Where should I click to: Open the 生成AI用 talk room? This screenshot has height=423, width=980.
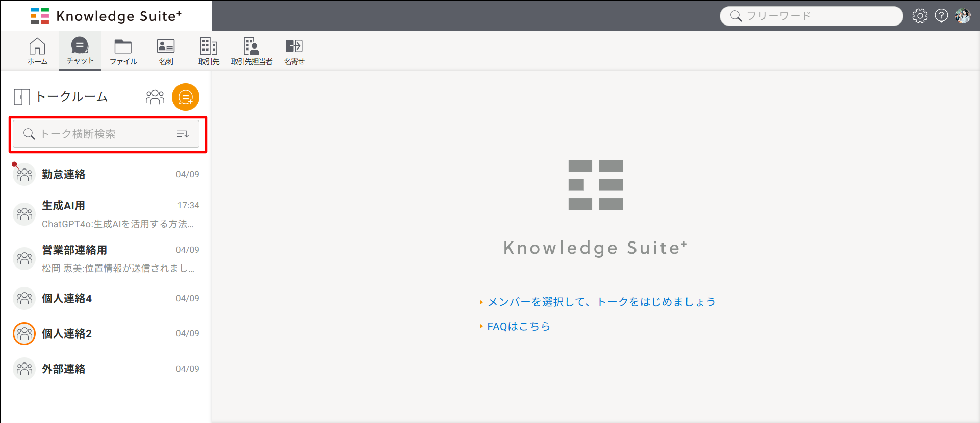[106, 214]
